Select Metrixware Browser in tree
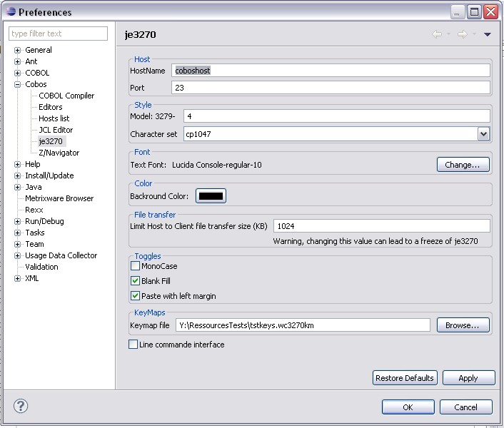This screenshot has width=504, height=428. pyautogui.click(x=59, y=198)
